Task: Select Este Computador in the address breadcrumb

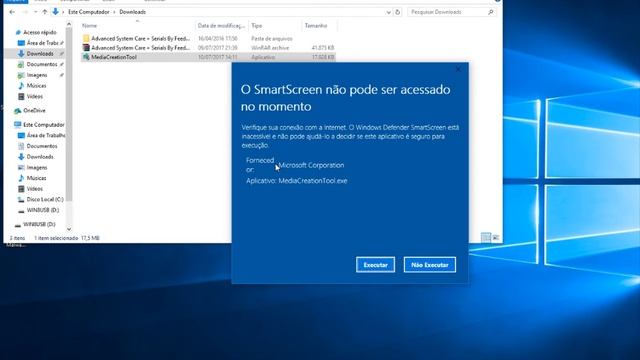Action: pyautogui.click(x=89, y=12)
